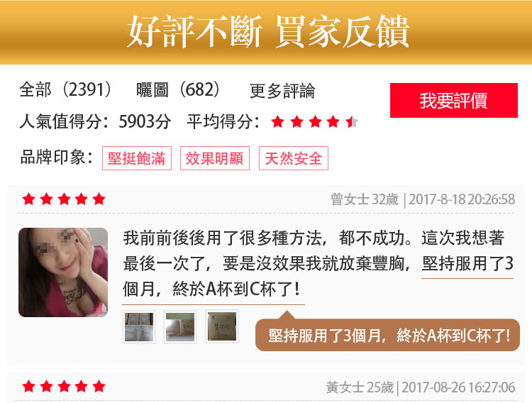
Task: Click the underlined 堅持服用了3 review text
Action: point(467,264)
